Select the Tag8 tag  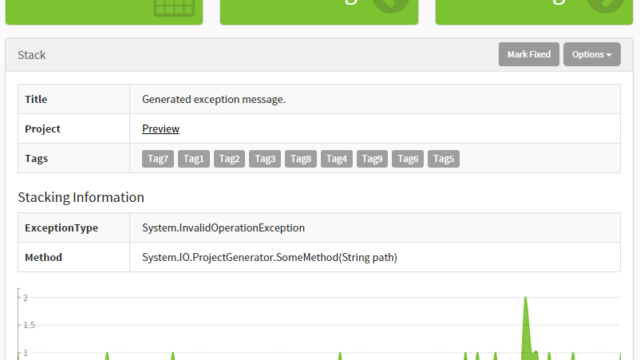(300, 159)
